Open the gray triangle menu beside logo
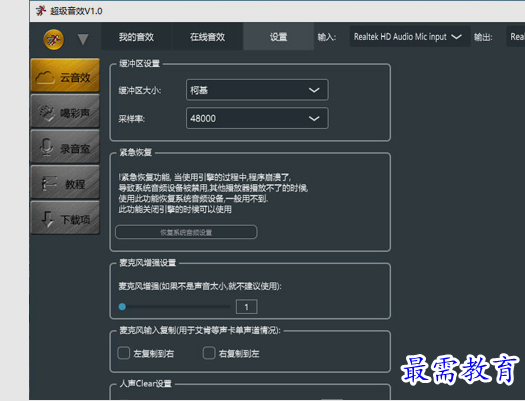The height and width of the screenshot is (401, 525). click(83, 39)
